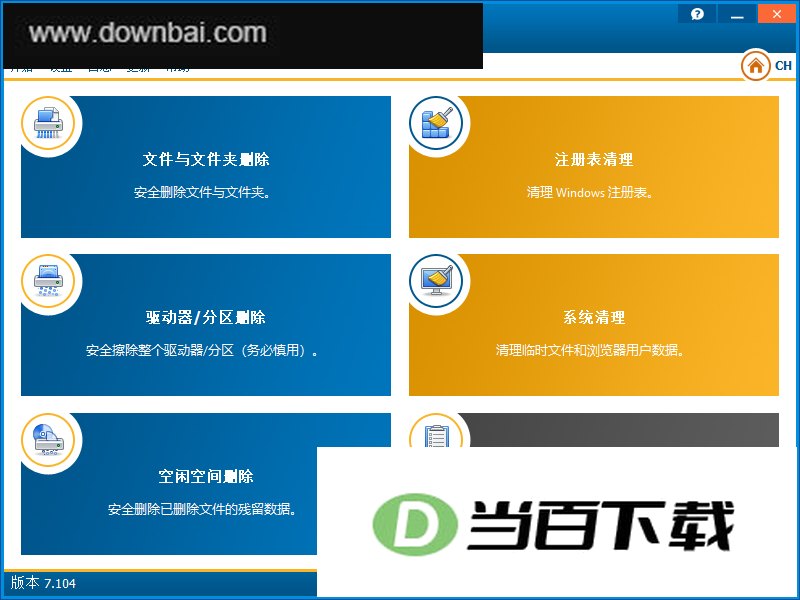Open the 注册表清理 tile
Viewport: 800px width, 600px height.
594,167
